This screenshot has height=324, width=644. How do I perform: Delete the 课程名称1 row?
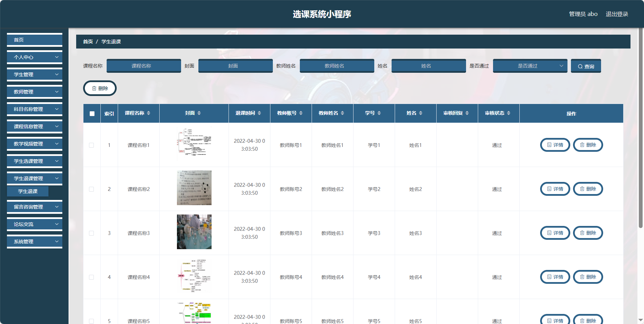pos(588,145)
